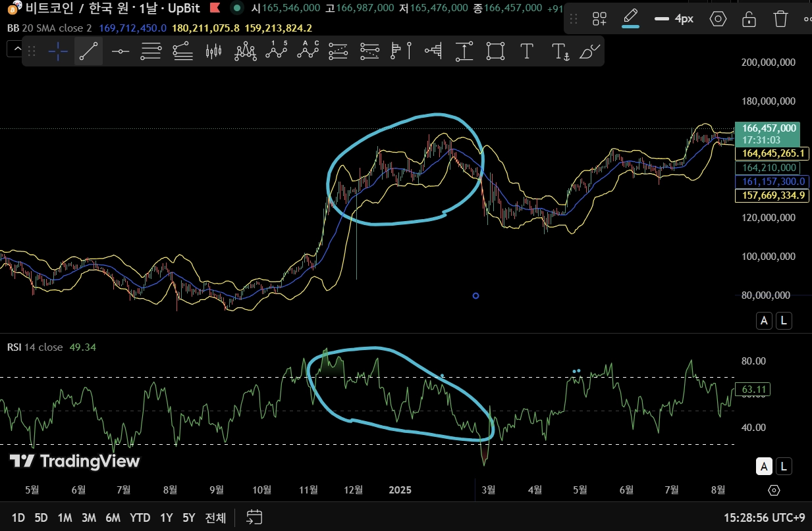Switch chart range to 전체
Image resolution: width=812 pixels, height=531 pixels.
pos(215,518)
